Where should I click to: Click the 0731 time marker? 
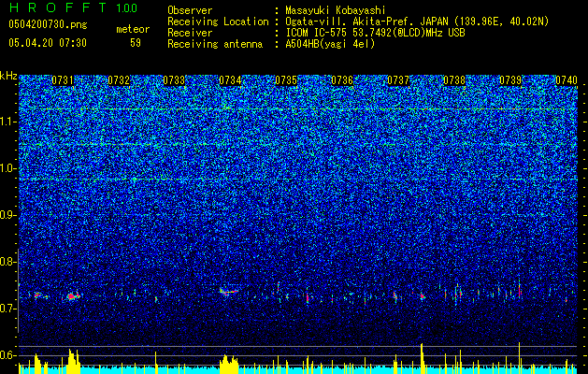click(x=63, y=80)
